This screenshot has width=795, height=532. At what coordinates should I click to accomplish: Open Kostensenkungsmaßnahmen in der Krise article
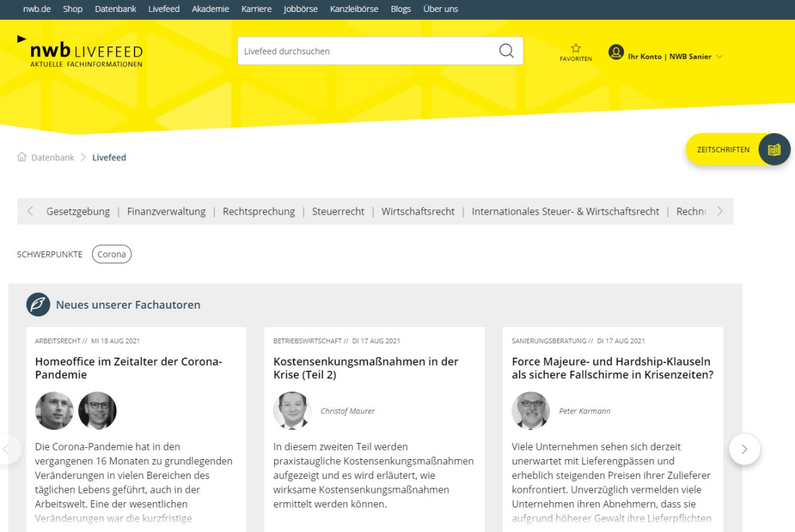pos(366,368)
